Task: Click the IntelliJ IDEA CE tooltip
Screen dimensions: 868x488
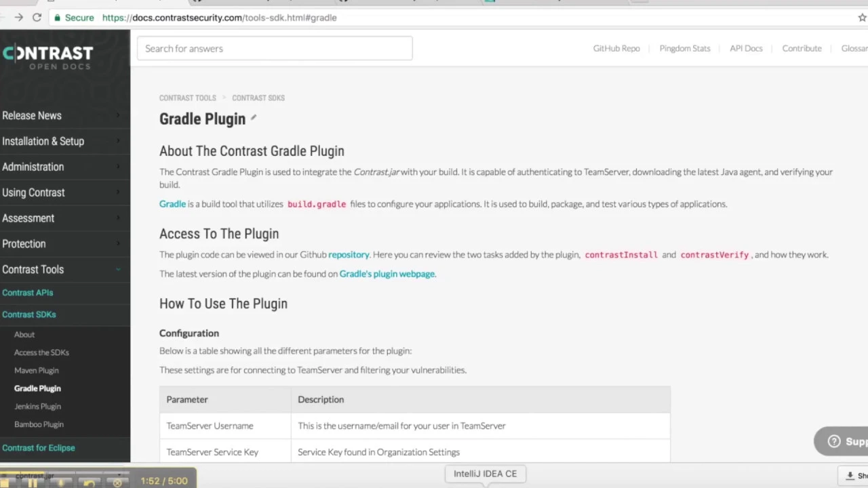Action: click(x=486, y=474)
